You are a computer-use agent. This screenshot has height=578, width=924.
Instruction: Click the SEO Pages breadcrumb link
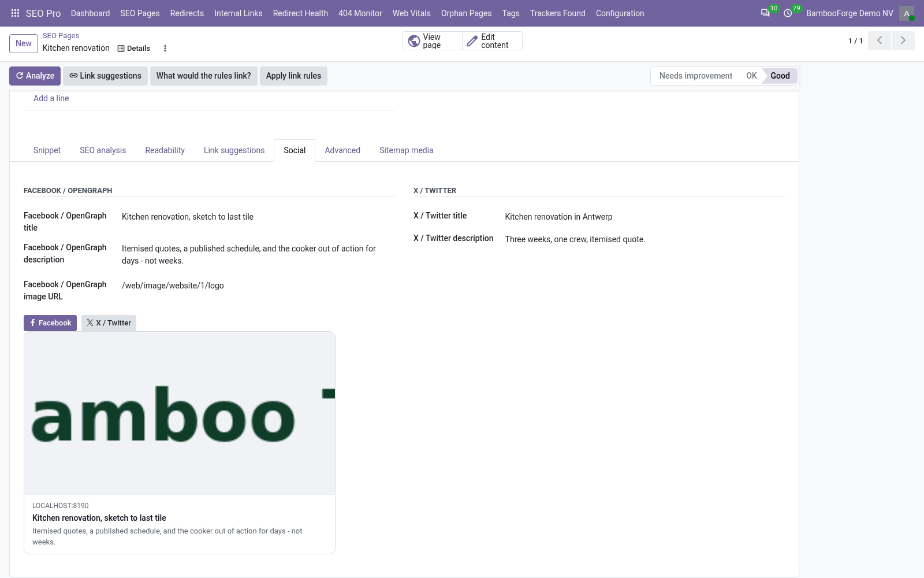point(61,36)
